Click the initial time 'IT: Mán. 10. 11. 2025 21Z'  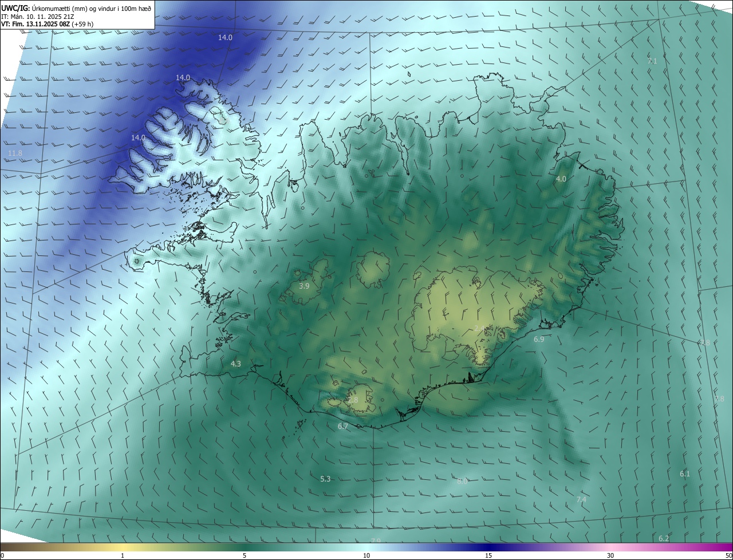point(37,16)
